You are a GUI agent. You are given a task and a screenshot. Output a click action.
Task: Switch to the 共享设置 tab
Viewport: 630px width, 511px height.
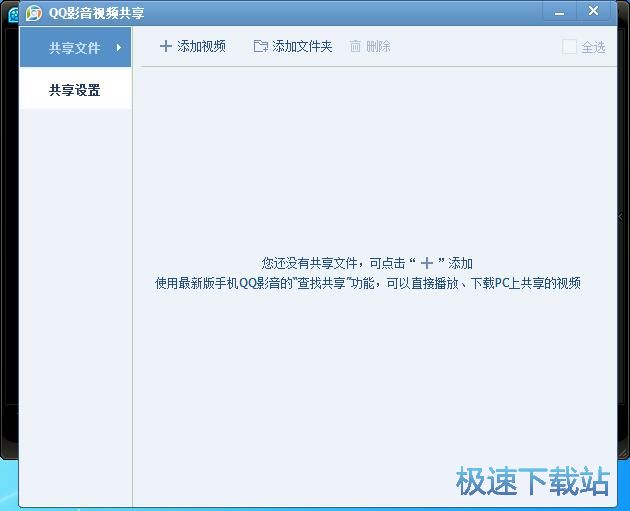75,90
